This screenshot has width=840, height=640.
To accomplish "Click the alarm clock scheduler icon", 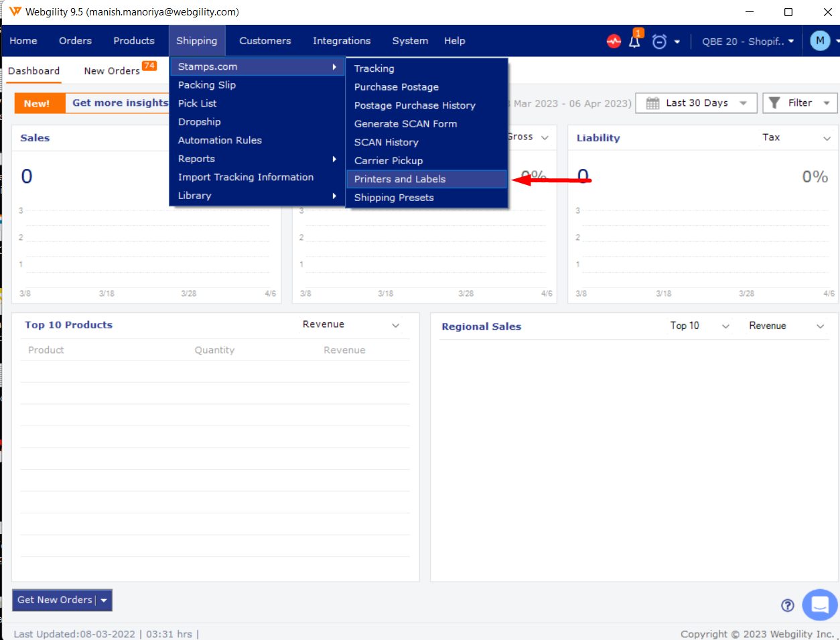I will click(659, 42).
